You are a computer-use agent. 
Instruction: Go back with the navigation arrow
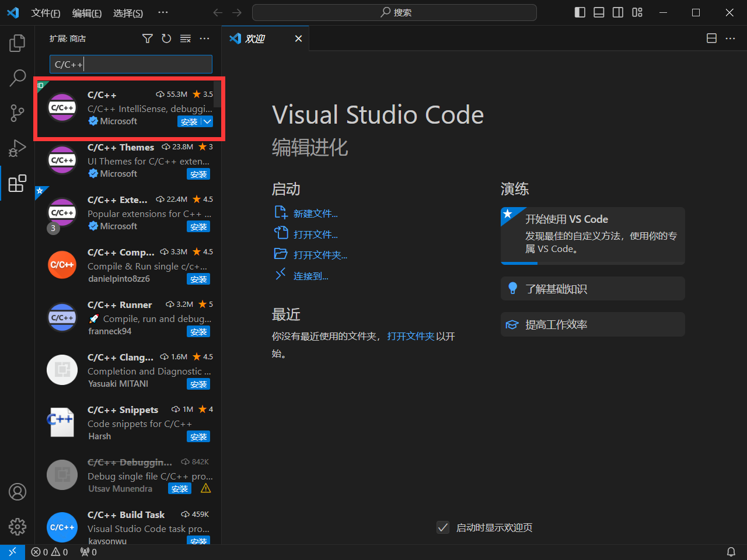click(x=218, y=12)
